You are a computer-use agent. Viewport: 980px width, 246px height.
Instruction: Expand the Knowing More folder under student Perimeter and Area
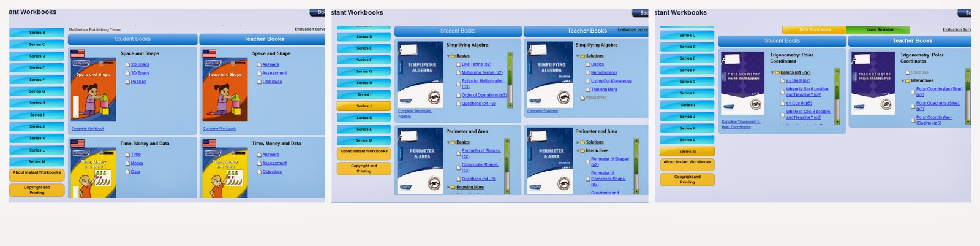click(x=448, y=187)
